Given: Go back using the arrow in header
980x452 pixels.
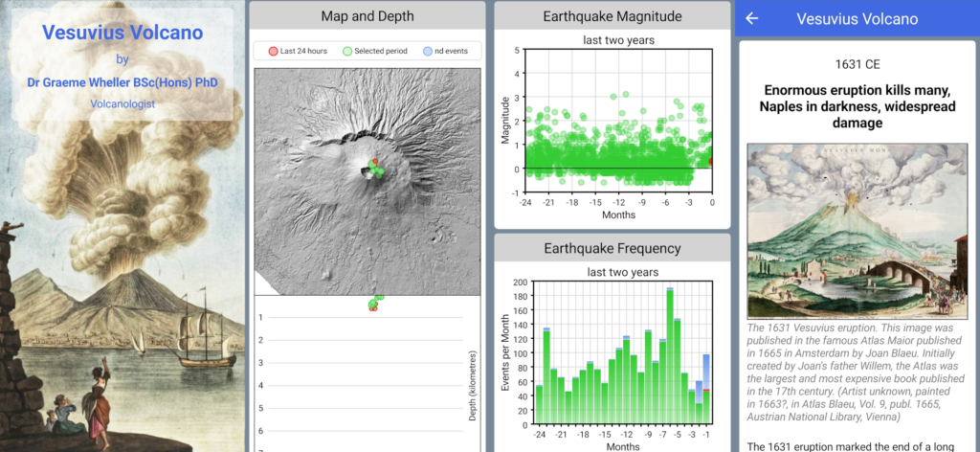Looking at the screenshot, I should 752,18.
